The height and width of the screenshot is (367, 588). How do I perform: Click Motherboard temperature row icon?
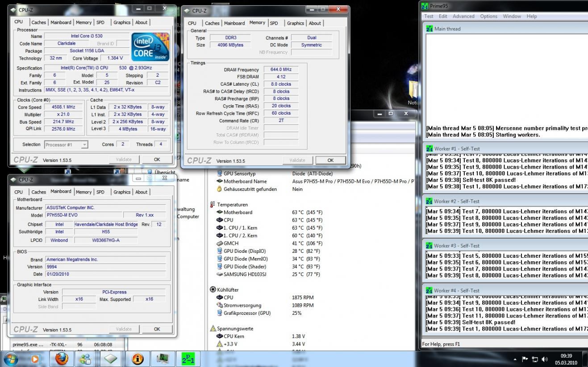[x=219, y=212]
